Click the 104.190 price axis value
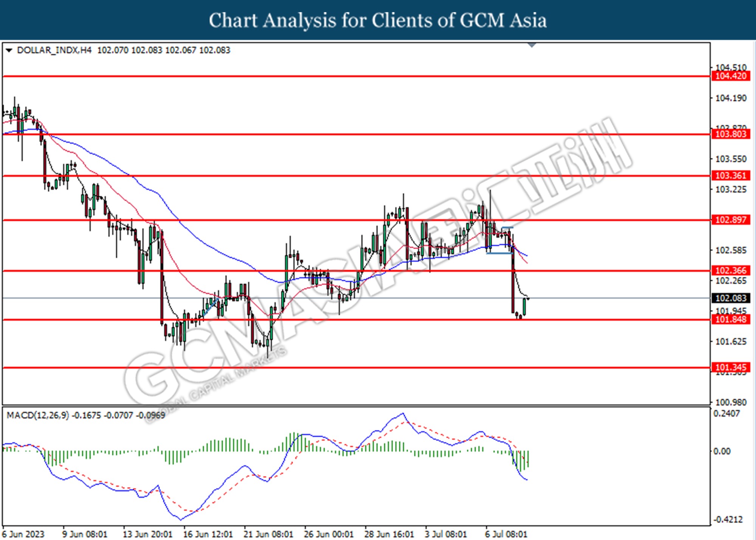 pyautogui.click(x=731, y=98)
